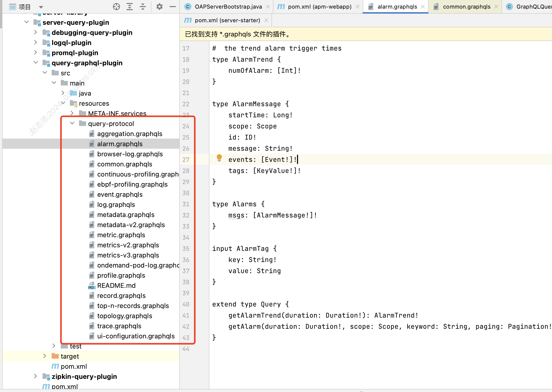Hide the project panel with minus icon

coord(173,7)
